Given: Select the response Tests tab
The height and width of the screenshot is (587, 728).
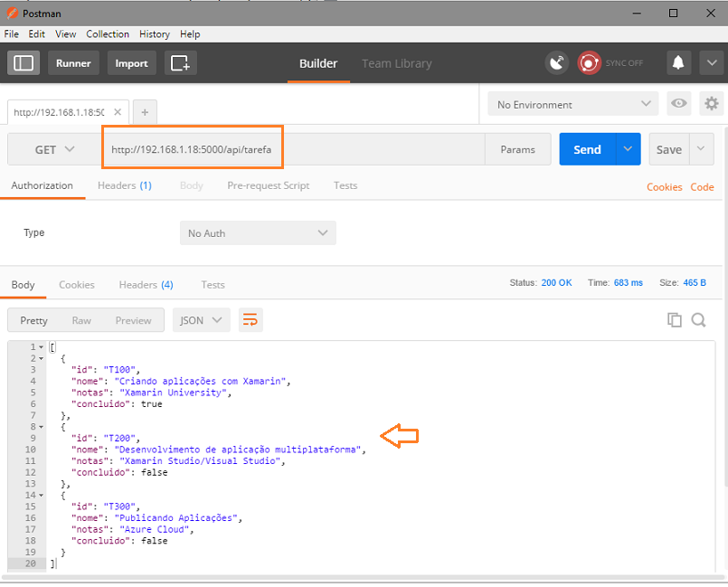Looking at the screenshot, I should pyautogui.click(x=213, y=285).
